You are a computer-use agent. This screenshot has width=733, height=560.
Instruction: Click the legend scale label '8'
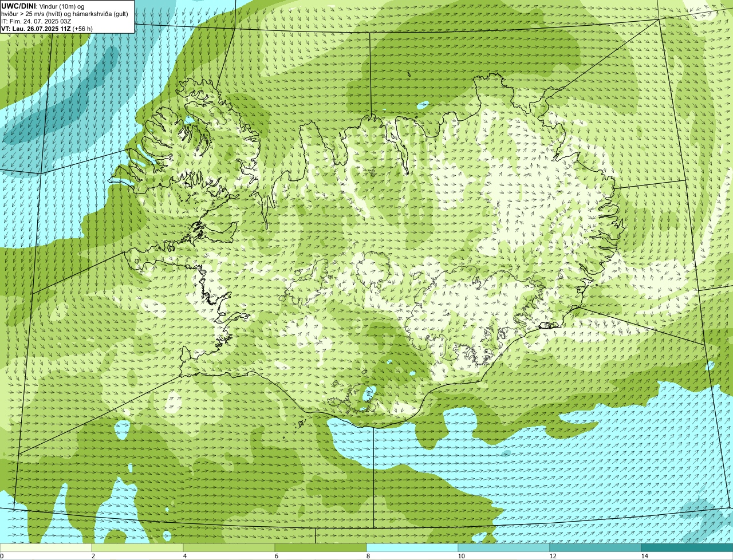coord(368,556)
